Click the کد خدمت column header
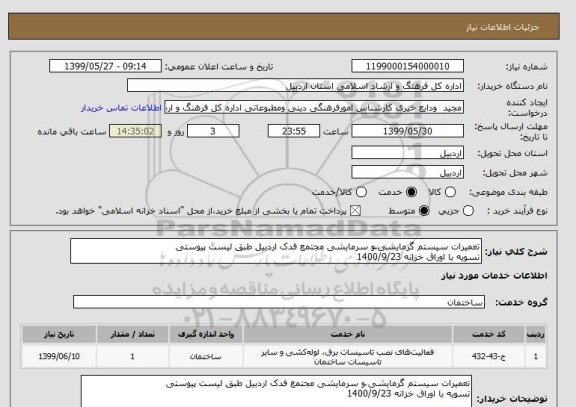Viewport: 576px width, 407px height. pos(489,334)
